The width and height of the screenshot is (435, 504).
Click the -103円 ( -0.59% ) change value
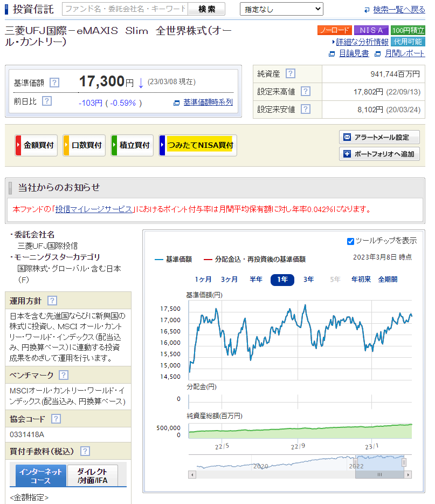111,103
